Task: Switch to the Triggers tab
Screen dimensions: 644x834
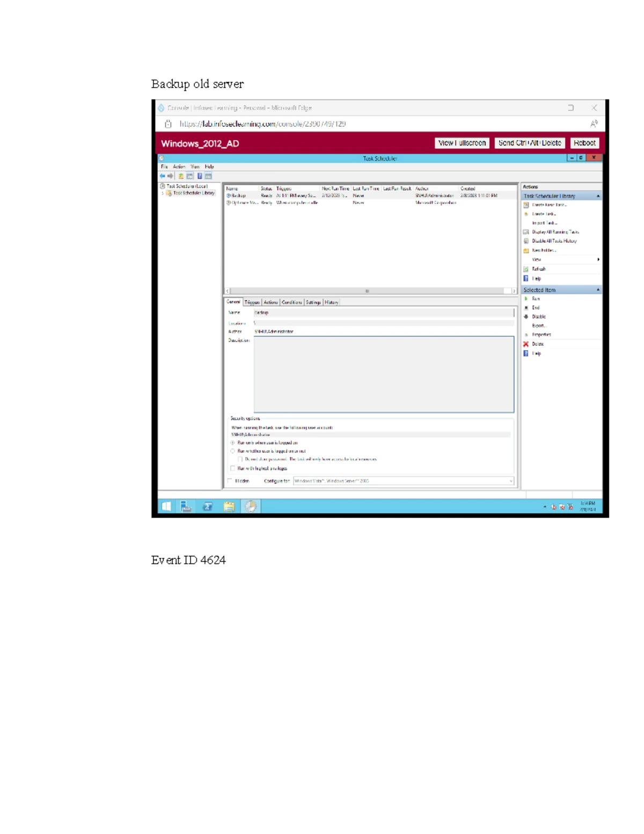Action: click(x=252, y=302)
